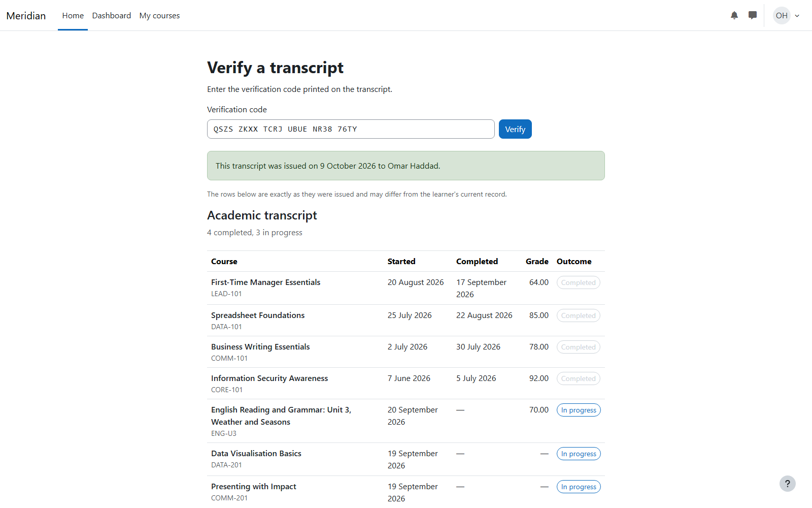Click First-Time Manager Essentials course name

point(265,282)
